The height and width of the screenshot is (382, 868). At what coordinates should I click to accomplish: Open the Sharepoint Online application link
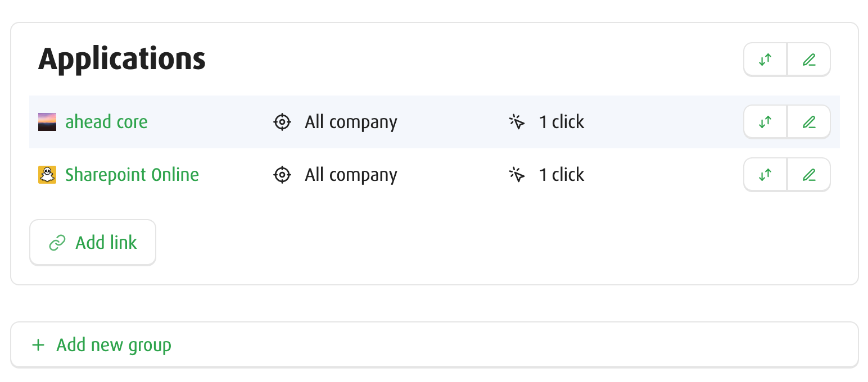[132, 175]
